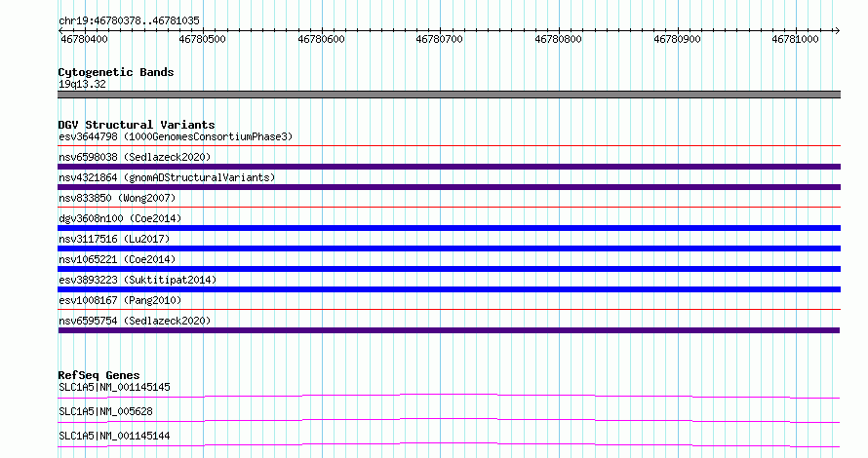Click the 46780700 ruler tick mark
The image size is (868, 458).
pyautogui.click(x=441, y=31)
